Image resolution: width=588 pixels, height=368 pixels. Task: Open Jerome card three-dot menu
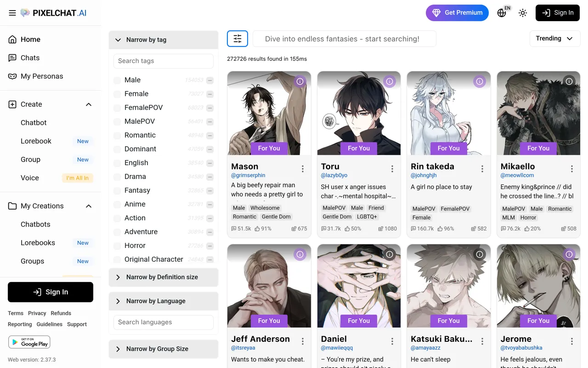(x=572, y=341)
